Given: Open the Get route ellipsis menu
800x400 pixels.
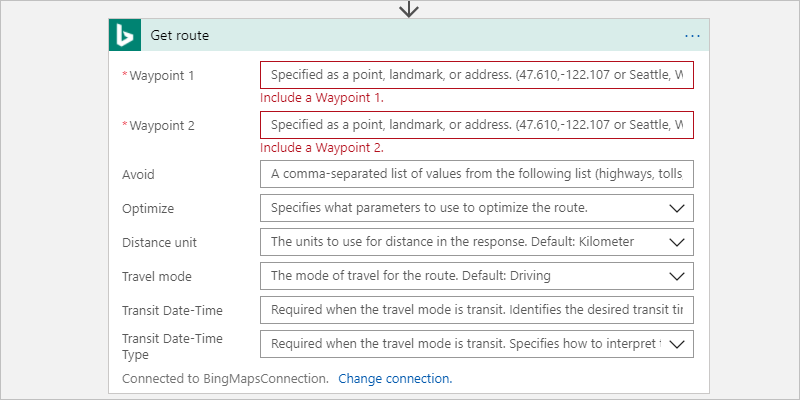Looking at the screenshot, I should point(692,36).
